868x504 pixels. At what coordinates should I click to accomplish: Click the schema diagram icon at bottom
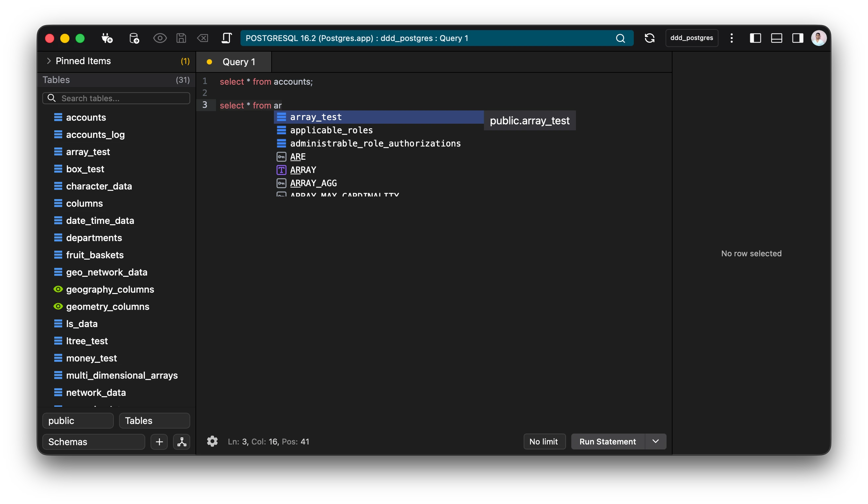[x=182, y=442]
